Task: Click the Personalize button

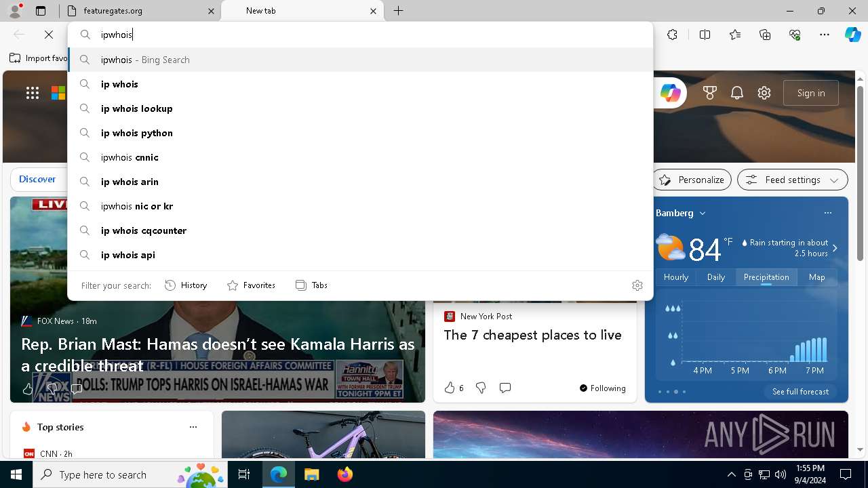Action: [x=692, y=180]
